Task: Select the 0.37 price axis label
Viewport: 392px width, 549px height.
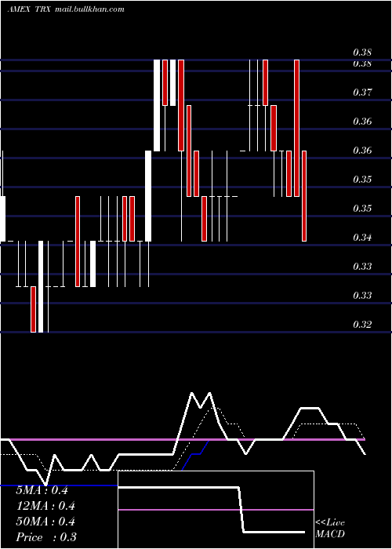Action: [x=362, y=93]
